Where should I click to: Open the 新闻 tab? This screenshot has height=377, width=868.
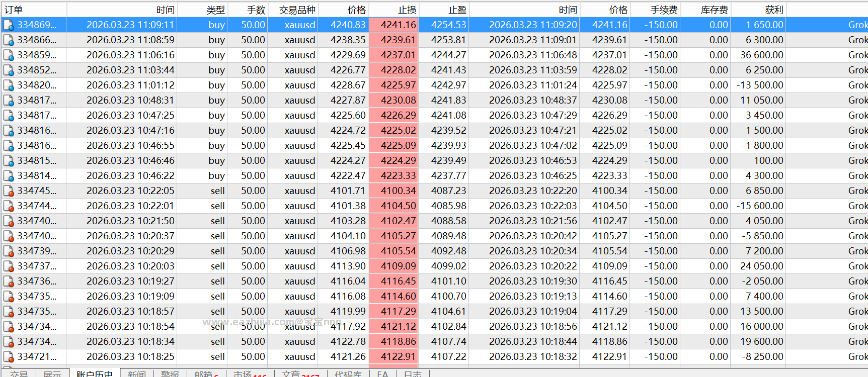click(136, 373)
